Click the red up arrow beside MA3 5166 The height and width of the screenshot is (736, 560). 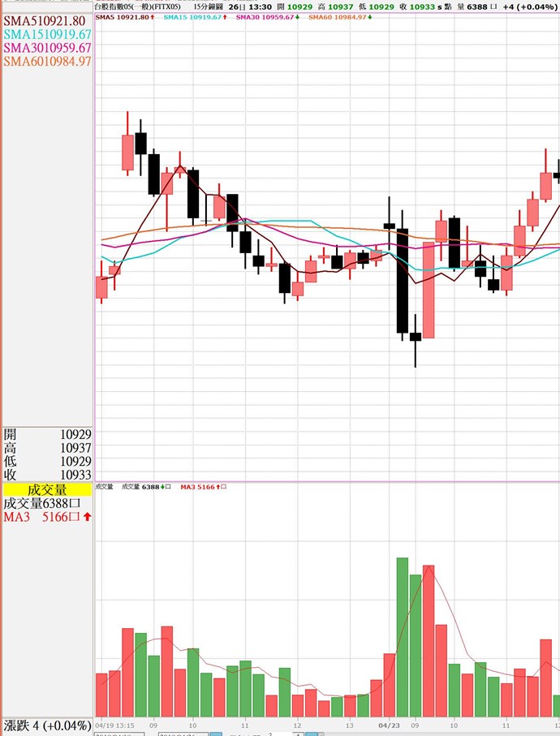[x=87, y=517]
